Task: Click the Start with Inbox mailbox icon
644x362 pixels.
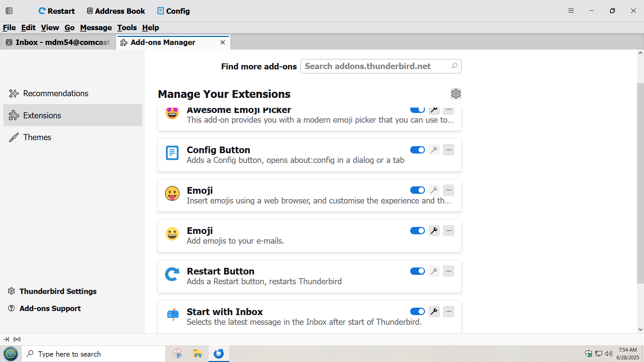Action: [173, 314]
